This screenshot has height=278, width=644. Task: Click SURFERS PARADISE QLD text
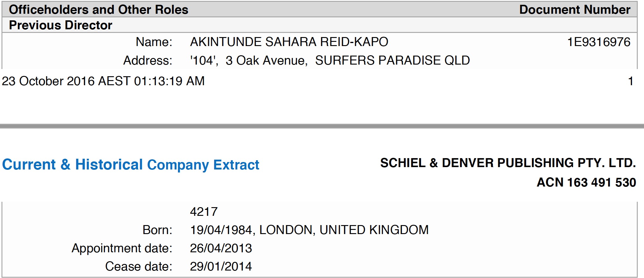pyautogui.click(x=392, y=60)
